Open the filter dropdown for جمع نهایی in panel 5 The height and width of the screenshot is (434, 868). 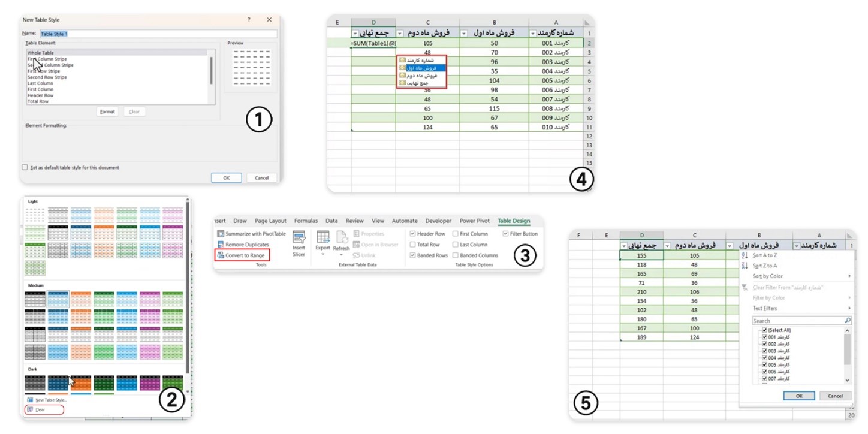click(x=624, y=246)
